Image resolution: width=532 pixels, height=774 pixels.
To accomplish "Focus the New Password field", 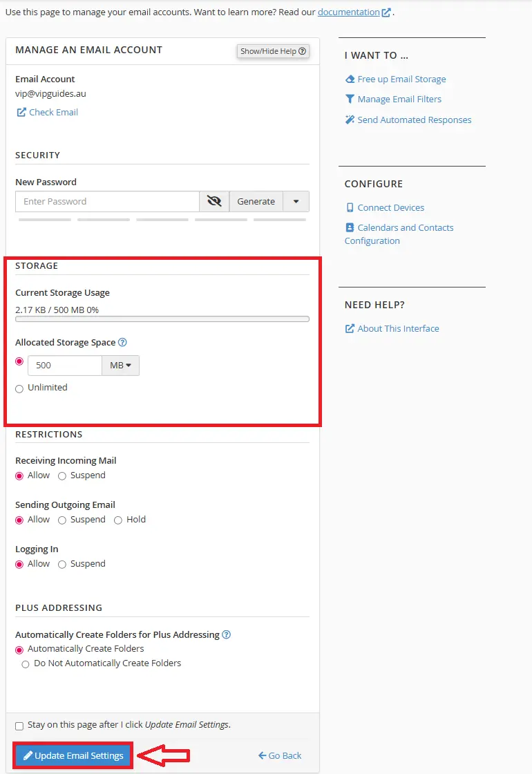I will coord(107,201).
